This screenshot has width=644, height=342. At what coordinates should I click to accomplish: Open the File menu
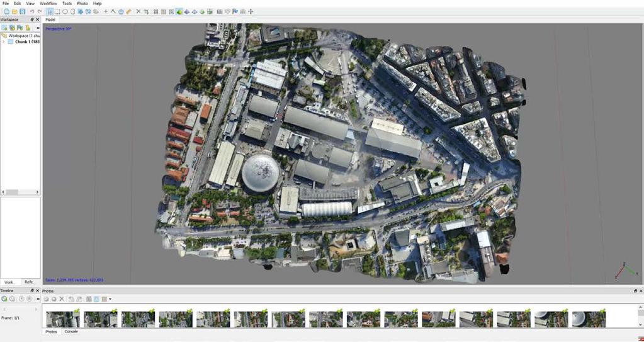click(x=5, y=3)
